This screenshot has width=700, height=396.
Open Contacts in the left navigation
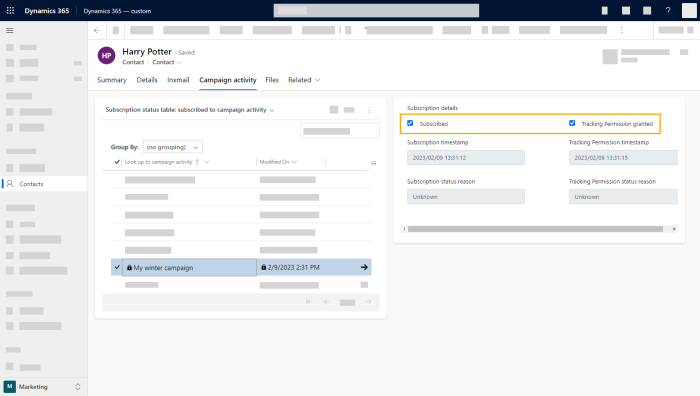point(44,183)
